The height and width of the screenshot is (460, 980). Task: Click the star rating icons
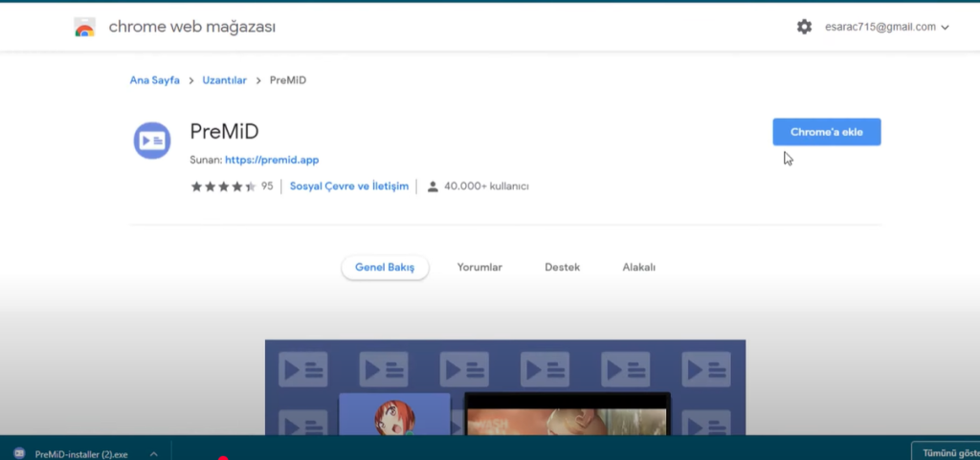tap(223, 186)
